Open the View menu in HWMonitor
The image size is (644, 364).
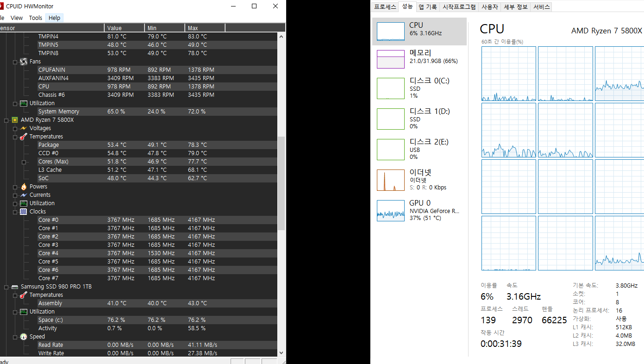click(x=17, y=18)
